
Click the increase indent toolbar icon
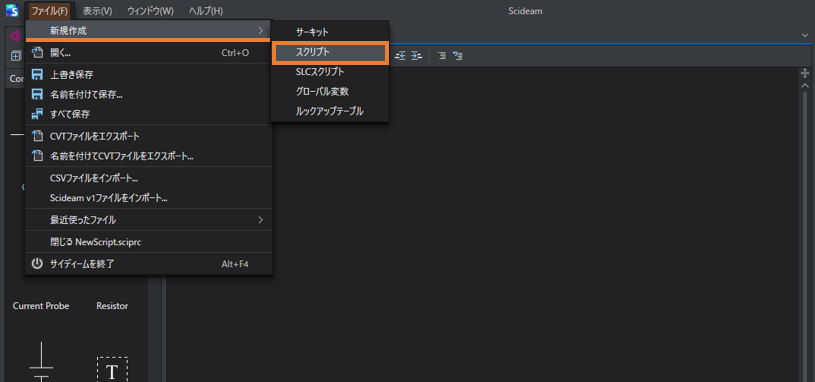pos(416,56)
